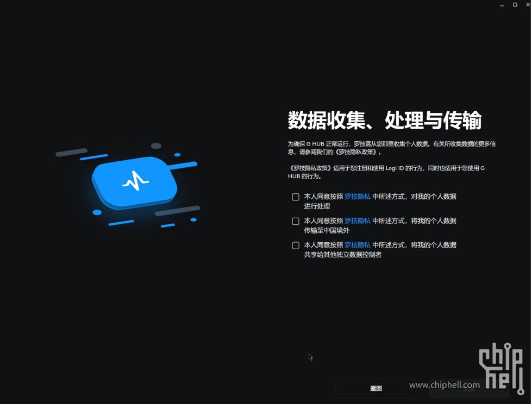Click the paragraph about Logi ID 的行为
This screenshot has height=404, width=532.
pos(386,172)
